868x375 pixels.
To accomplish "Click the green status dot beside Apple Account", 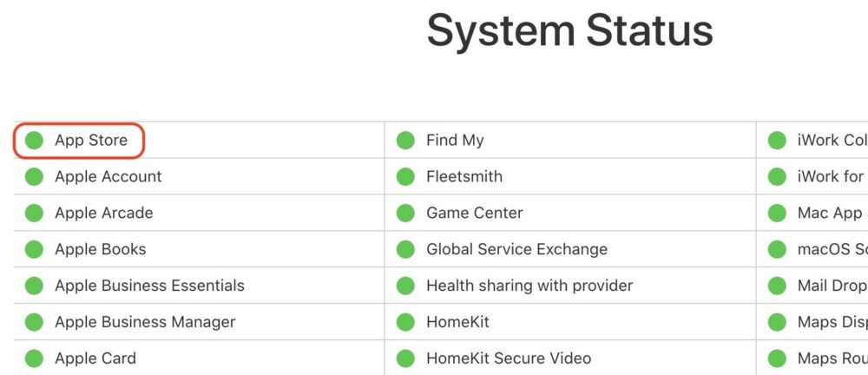I will click(34, 177).
